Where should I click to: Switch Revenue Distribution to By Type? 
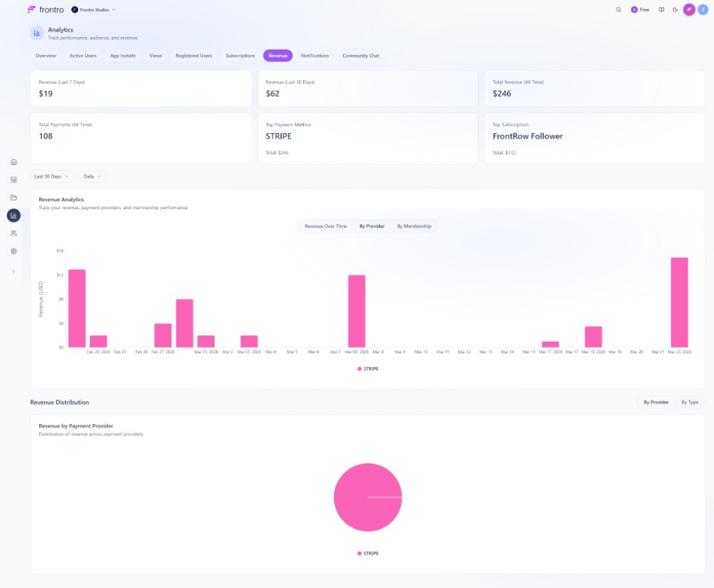[x=690, y=402]
